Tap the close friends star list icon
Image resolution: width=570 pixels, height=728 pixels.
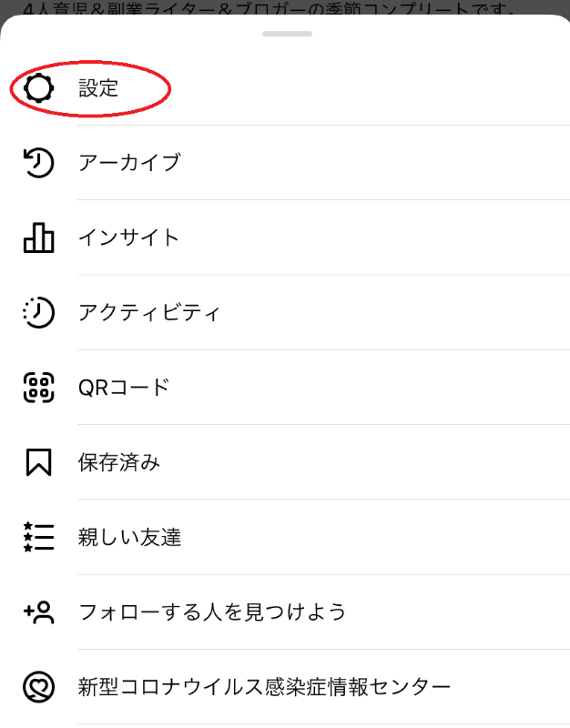point(38,537)
